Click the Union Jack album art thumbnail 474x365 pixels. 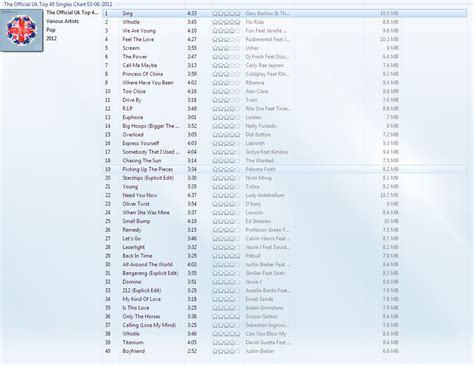(22, 30)
